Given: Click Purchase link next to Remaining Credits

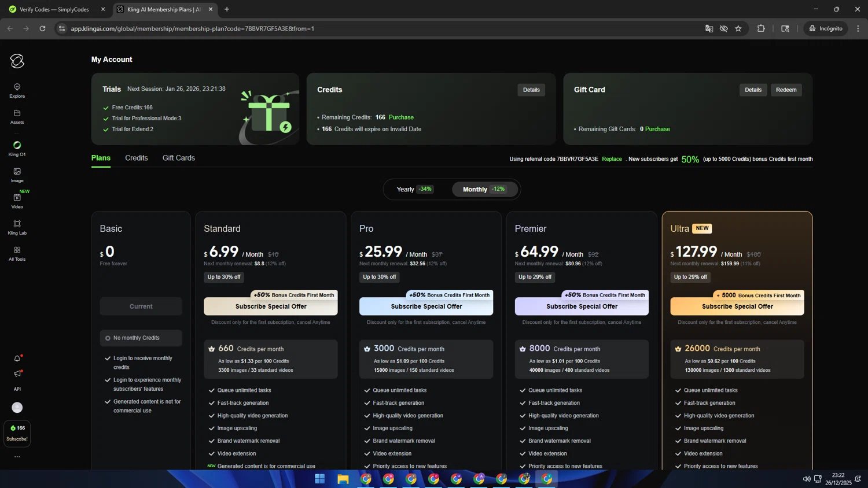Looking at the screenshot, I should [x=401, y=117].
